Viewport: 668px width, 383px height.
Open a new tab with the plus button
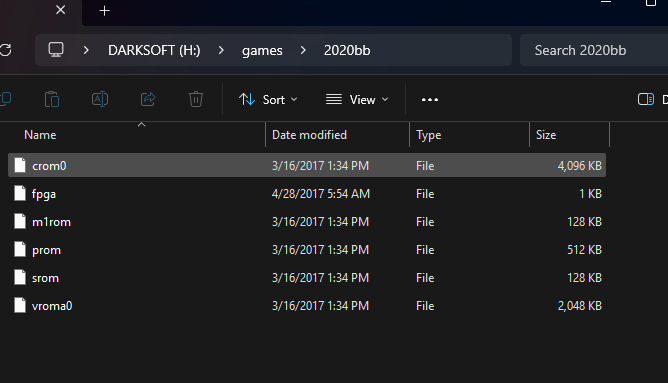coord(104,11)
